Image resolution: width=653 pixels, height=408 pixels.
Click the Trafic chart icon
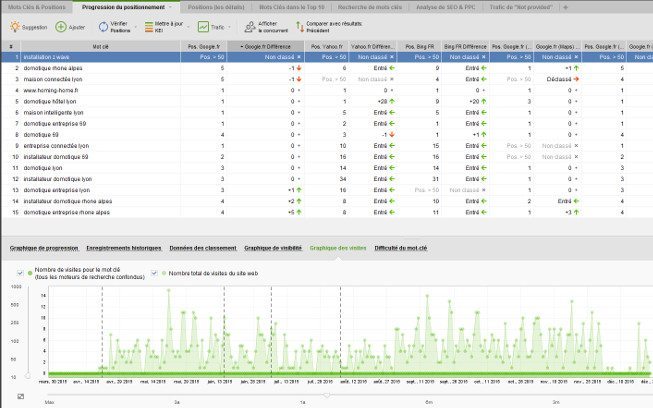click(x=203, y=27)
